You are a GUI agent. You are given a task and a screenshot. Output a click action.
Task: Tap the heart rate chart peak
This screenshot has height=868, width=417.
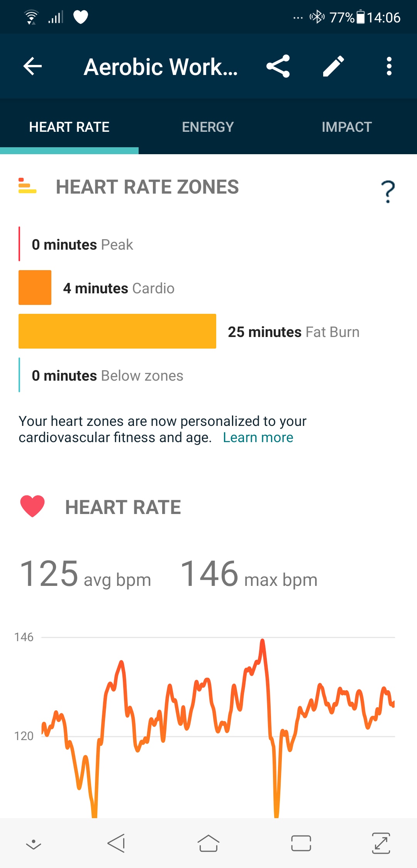[x=263, y=642]
